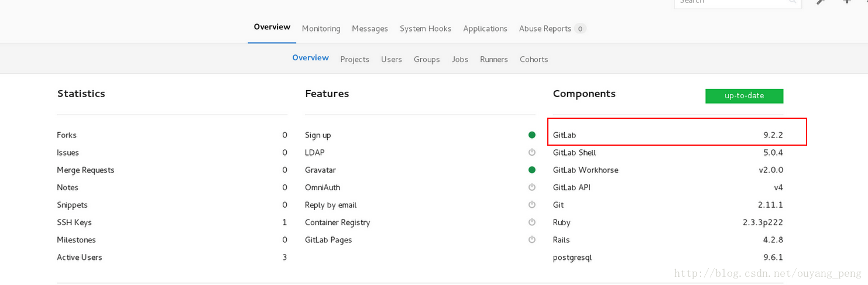Click Git version 2.11.1

(x=770, y=205)
